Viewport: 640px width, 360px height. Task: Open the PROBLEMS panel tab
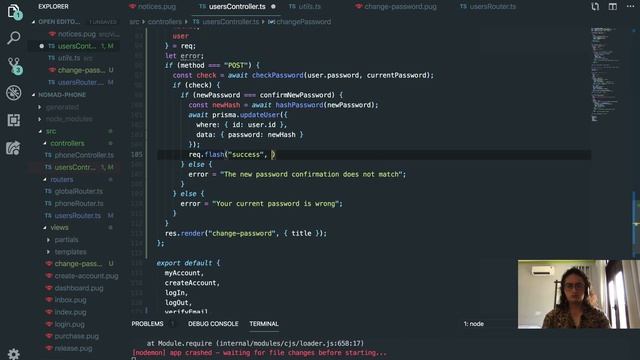point(147,324)
